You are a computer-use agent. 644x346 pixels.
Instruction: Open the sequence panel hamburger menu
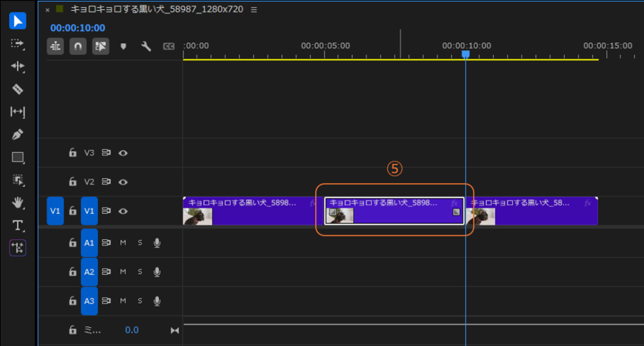tap(253, 9)
